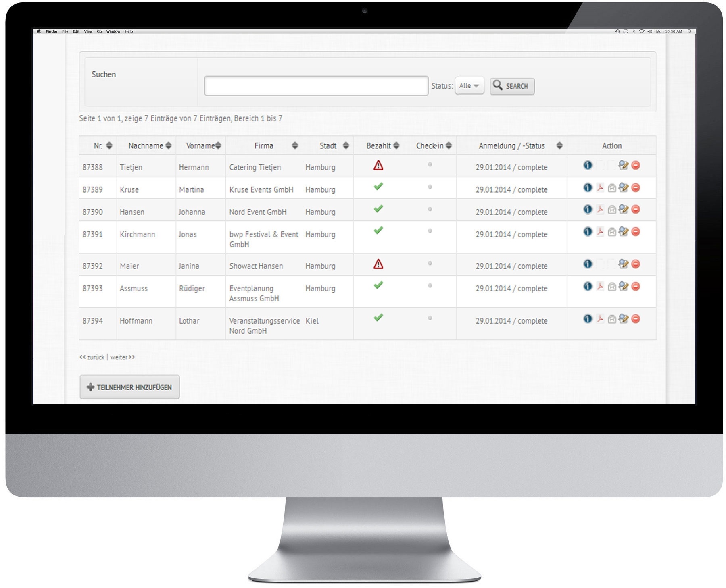Sort table by Anmeldung / -Status column

[559, 145]
